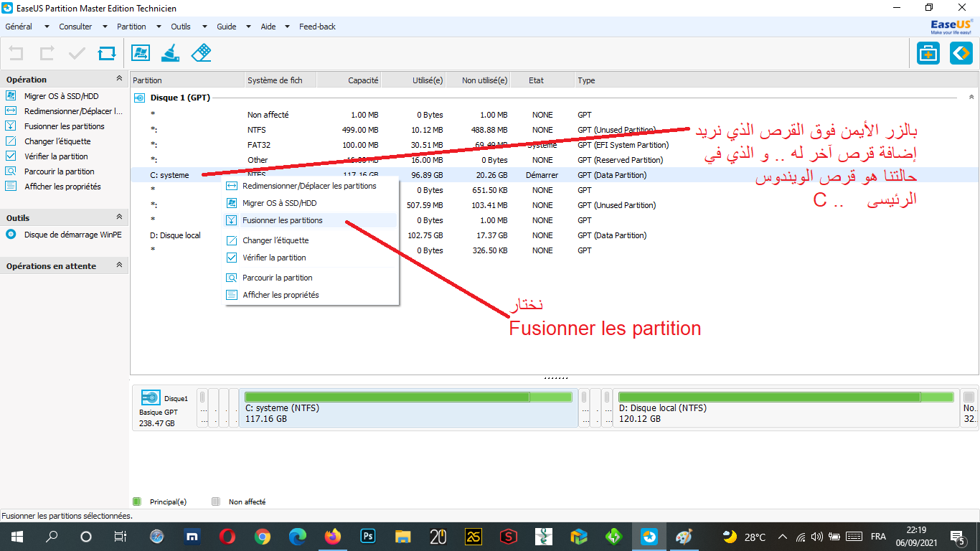Click the Disque1 Basique GPT disk icon

click(x=151, y=398)
